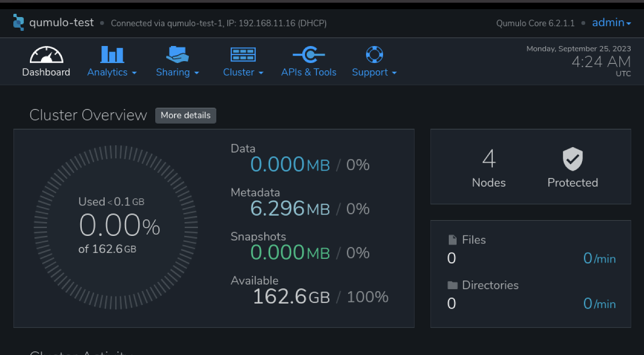Image resolution: width=644 pixels, height=355 pixels.
Task: Open the APIs & Tools page
Action: click(309, 72)
